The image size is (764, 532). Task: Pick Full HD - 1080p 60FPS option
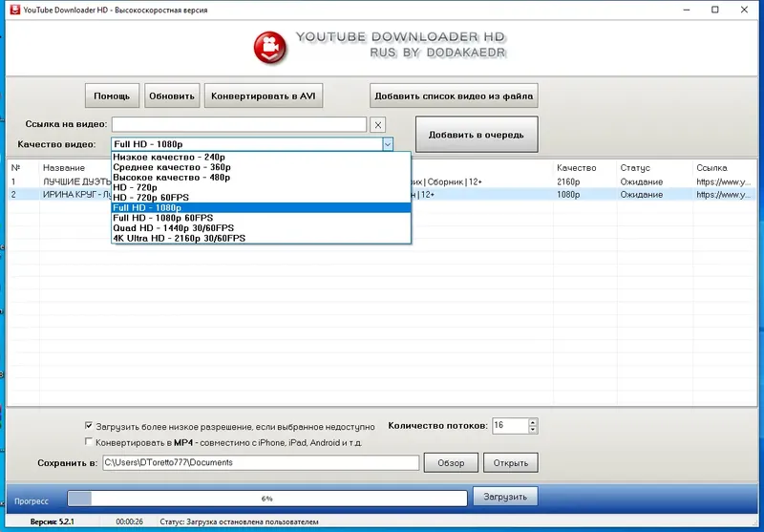(x=261, y=218)
